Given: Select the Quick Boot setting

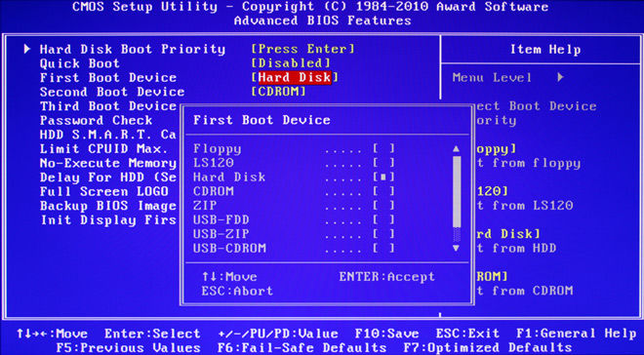Looking at the screenshot, I should 80,63.
